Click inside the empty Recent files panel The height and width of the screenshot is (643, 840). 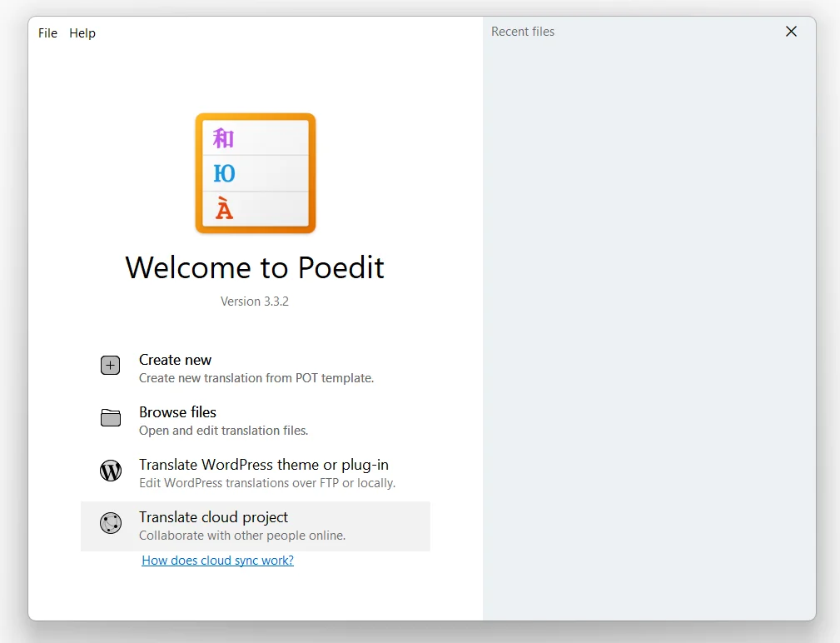point(649,333)
